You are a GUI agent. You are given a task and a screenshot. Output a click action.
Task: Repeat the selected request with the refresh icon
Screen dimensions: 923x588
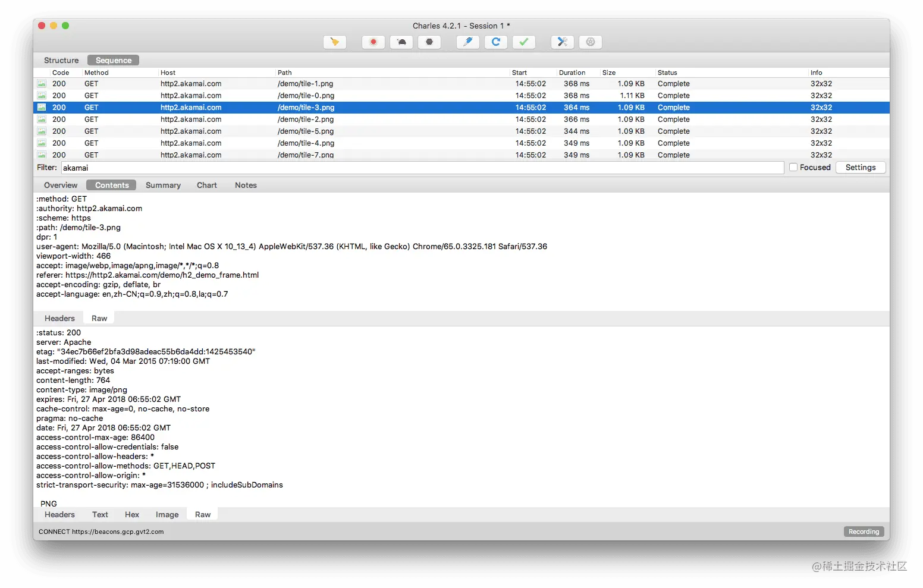[x=496, y=42]
